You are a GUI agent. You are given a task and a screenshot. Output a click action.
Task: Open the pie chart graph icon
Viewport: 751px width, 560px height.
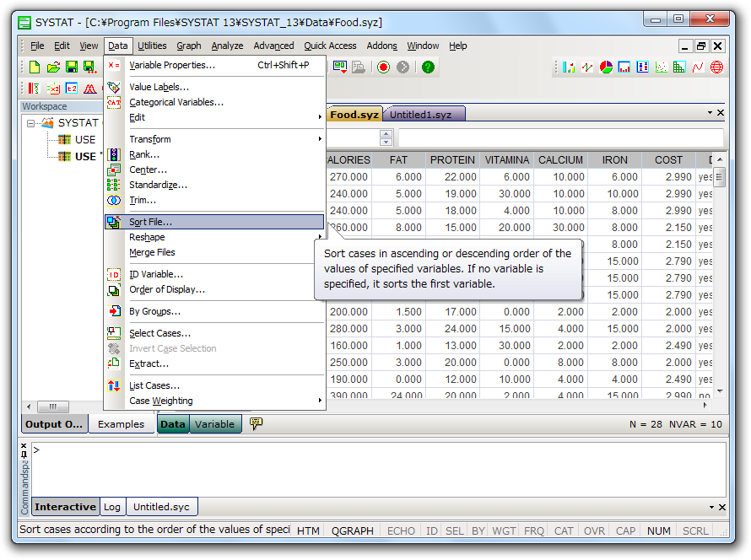(606, 67)
